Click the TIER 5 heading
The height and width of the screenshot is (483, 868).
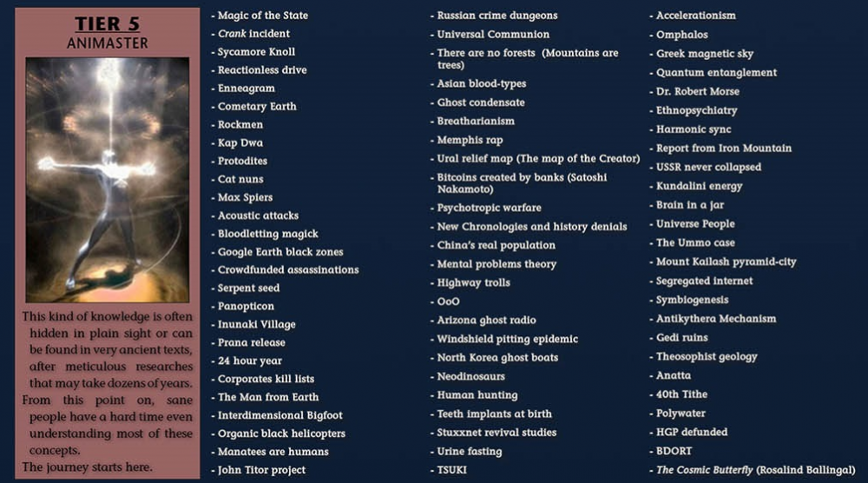point(108,24)
